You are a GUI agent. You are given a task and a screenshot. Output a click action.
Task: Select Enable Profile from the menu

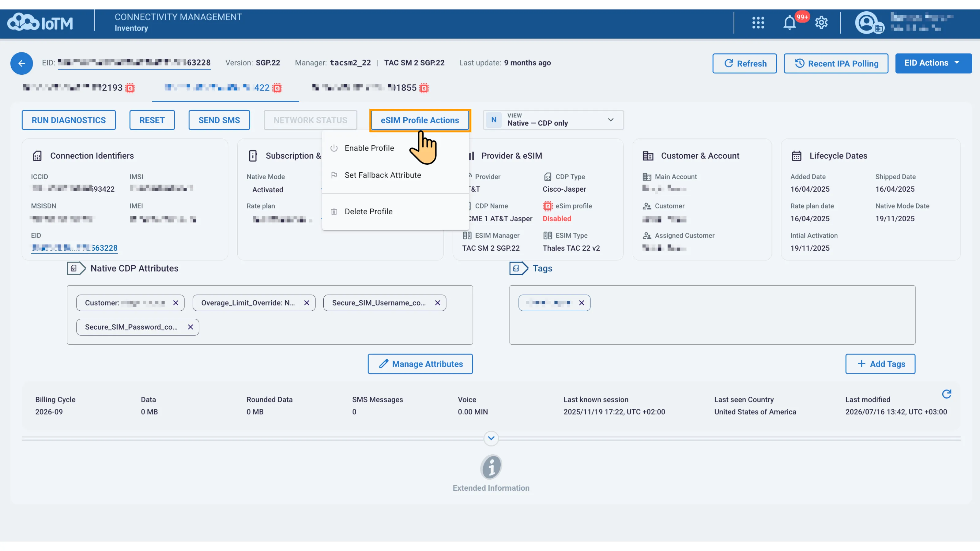click(x=395, y=148)
